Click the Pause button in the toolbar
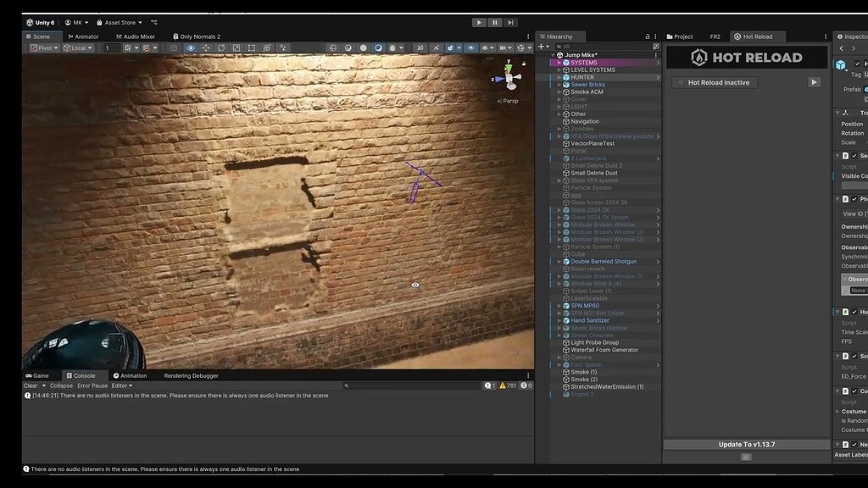 (495, 22)
